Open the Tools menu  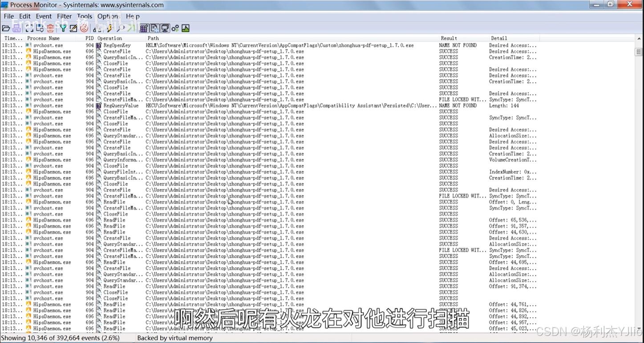click(85, 16)
